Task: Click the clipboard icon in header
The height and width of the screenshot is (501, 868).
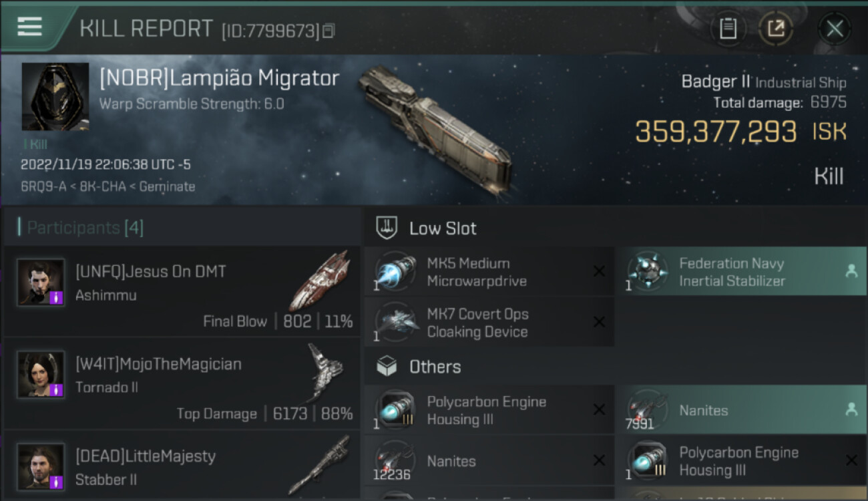Action: 728,28
